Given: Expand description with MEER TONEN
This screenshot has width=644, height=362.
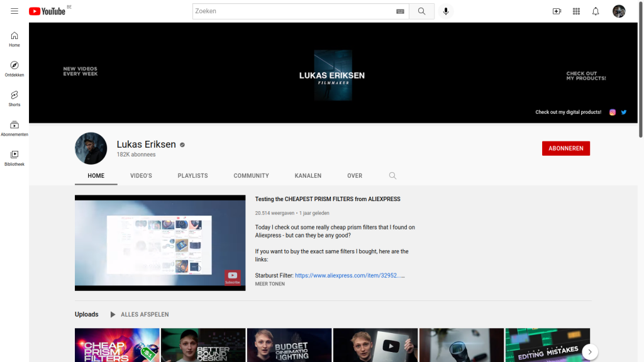Looking at the screenshot, I should click(x=270, y=284).
